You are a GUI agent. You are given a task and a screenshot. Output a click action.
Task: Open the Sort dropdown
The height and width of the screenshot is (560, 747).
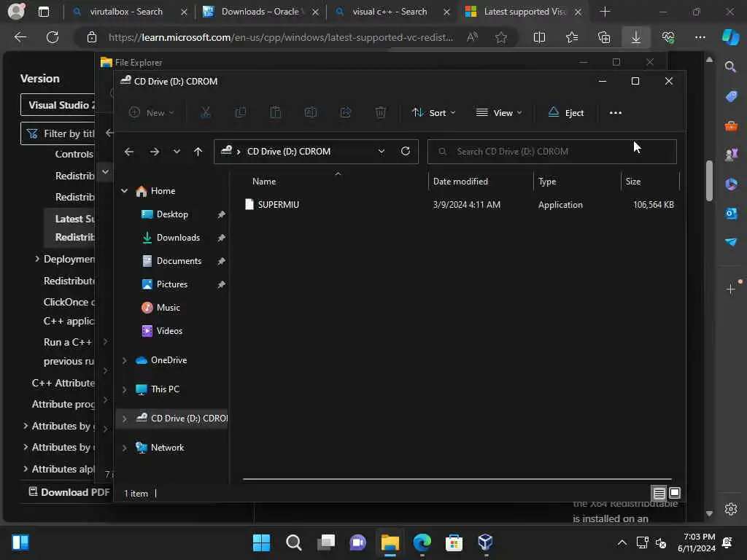tap(433, 113)
